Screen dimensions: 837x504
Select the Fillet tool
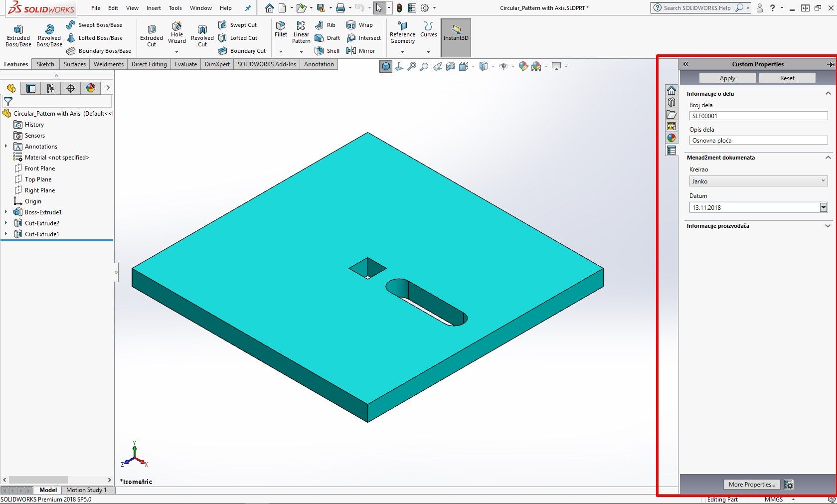click(x=281, y=29)
